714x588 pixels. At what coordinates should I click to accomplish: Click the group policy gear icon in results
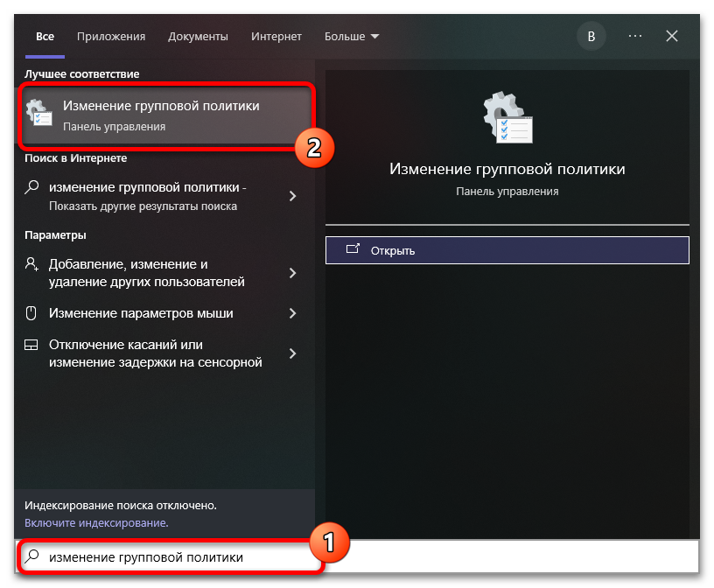pos(38,113)
